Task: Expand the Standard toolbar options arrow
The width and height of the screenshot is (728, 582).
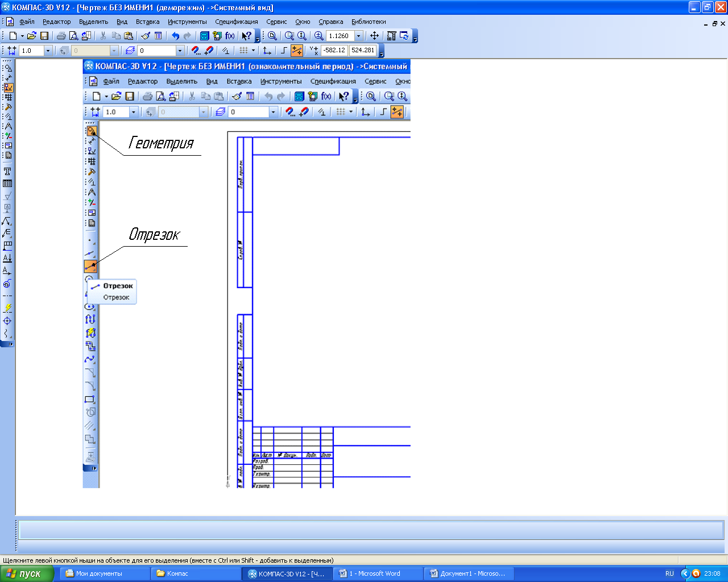Action: tap(258, 37)
